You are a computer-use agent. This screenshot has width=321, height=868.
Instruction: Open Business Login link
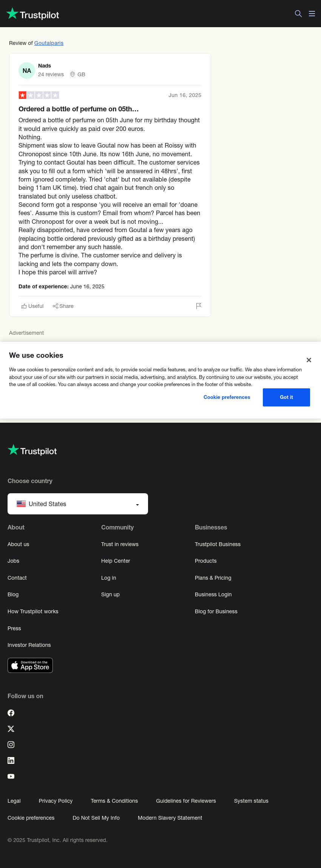click(213, 594)
